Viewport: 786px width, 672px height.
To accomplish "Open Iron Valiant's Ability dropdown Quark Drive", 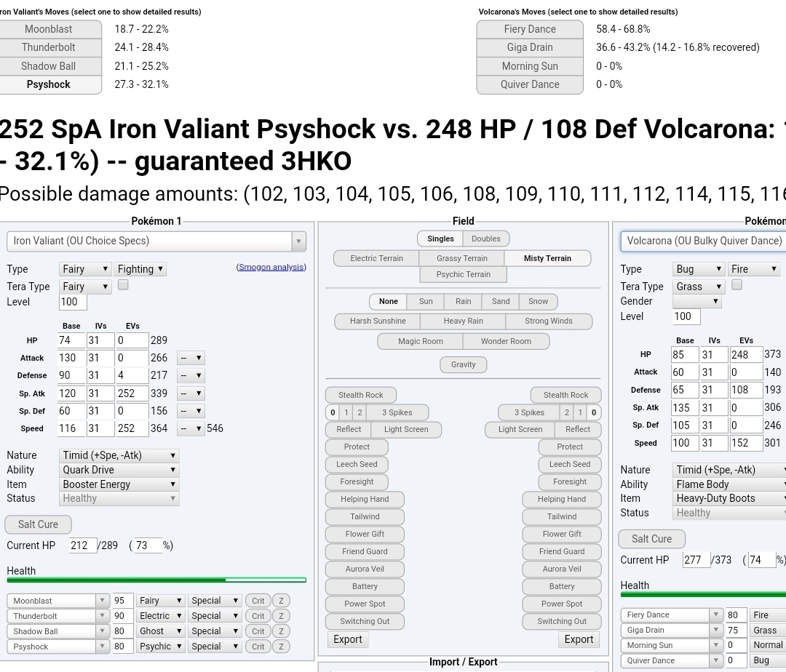I will (x=119, y=470).
